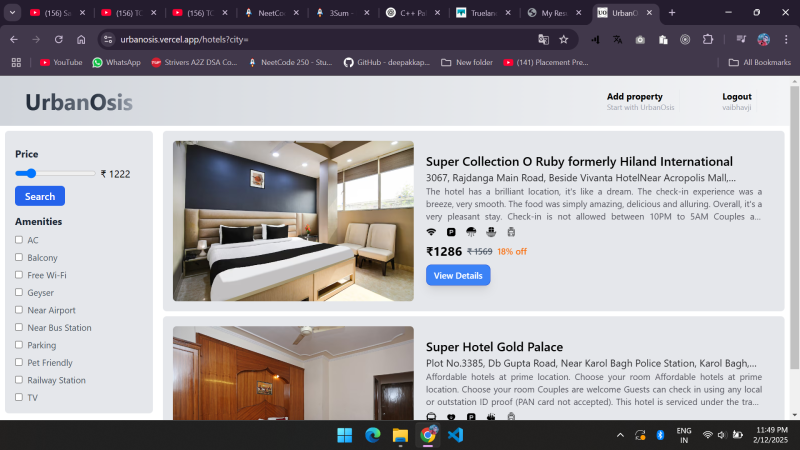Click the blue Search button
This screenshot has width=800, height=450.
[40, 196]
